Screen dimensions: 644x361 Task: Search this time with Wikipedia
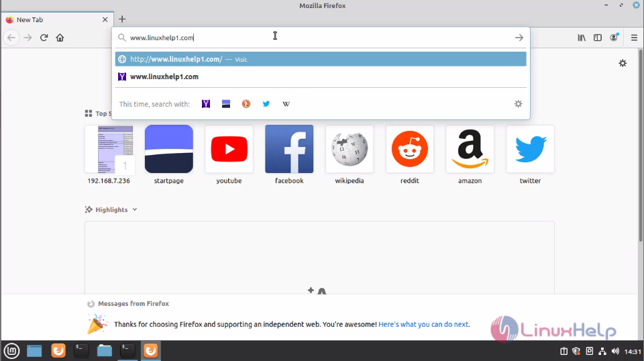click(286, 104)
